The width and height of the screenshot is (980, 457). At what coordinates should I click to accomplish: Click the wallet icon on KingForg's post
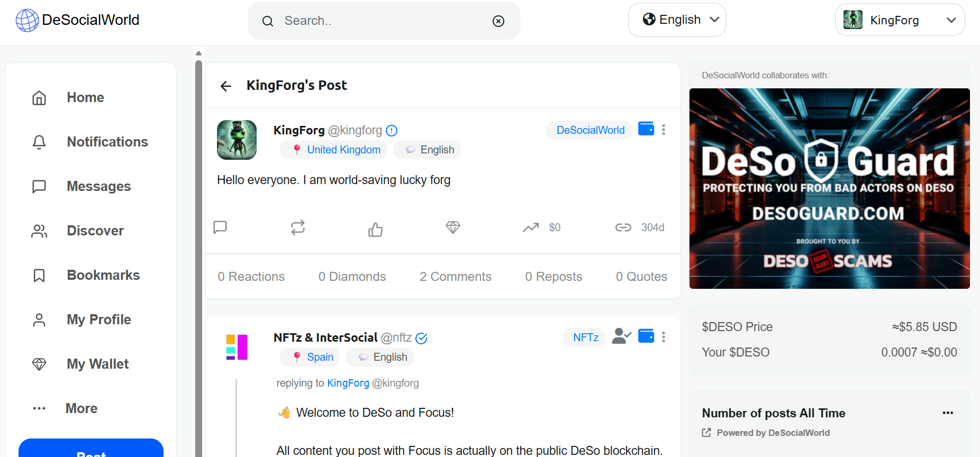click(646, 129)
